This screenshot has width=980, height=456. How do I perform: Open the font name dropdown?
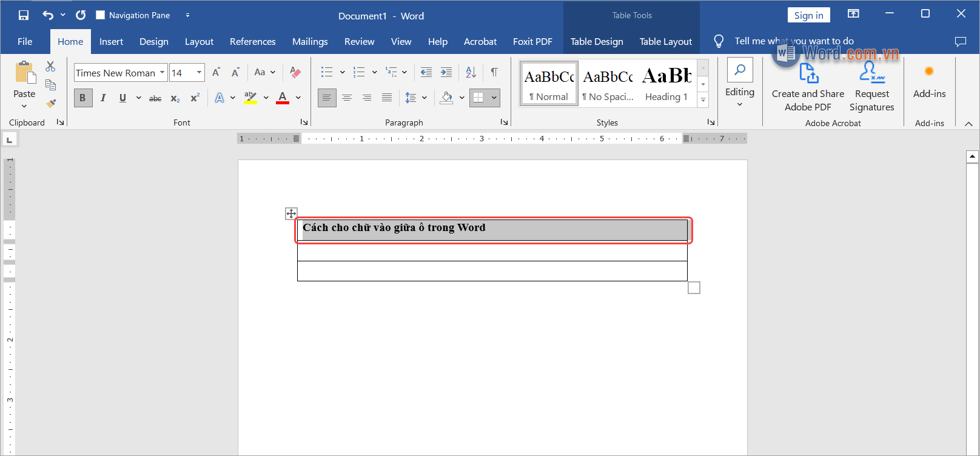[162, 73]
